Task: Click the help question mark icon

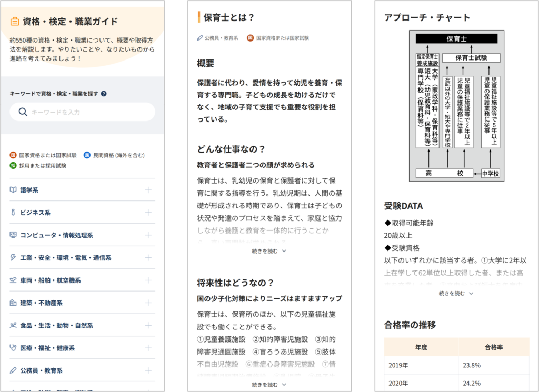Action: 104,94
